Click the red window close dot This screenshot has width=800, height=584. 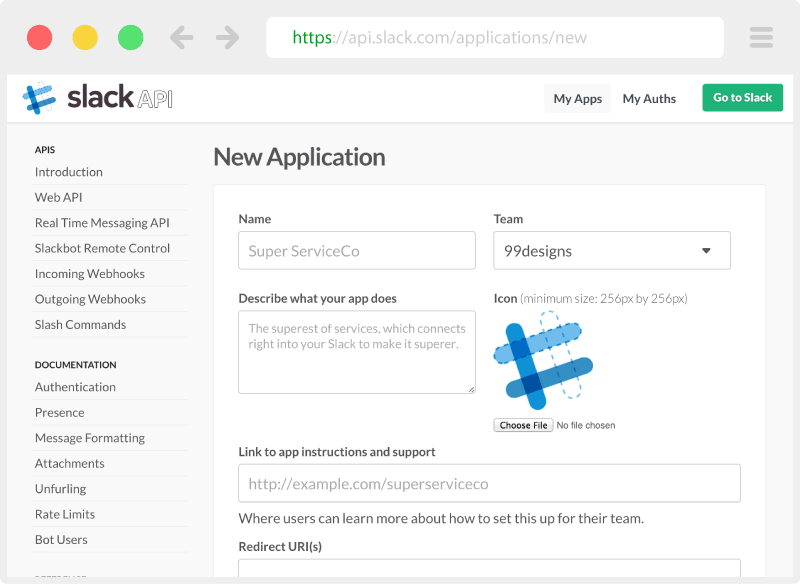39,37
